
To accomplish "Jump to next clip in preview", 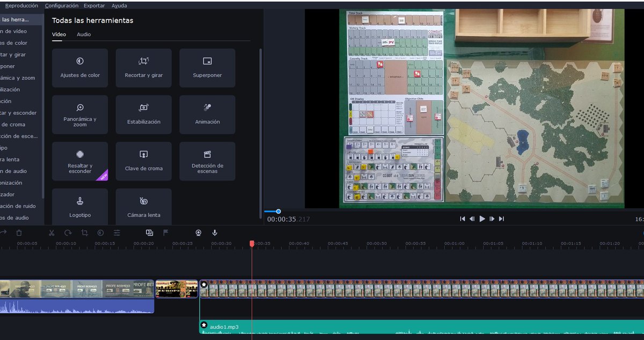I will (501, 219).
